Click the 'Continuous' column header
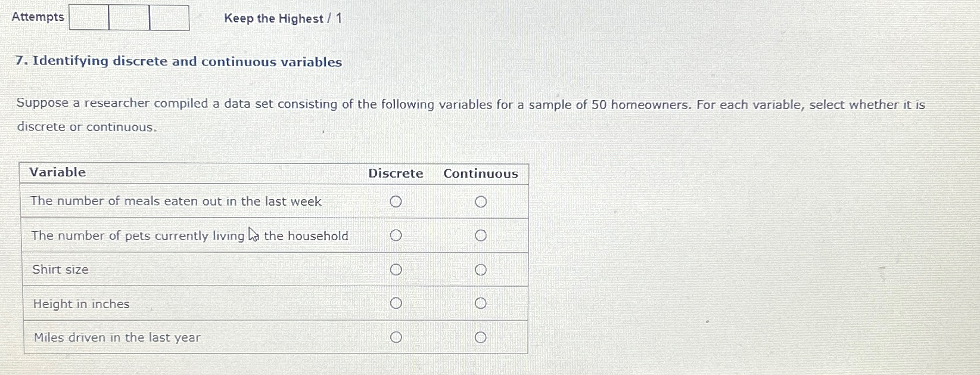 click(x=481, y=173)
